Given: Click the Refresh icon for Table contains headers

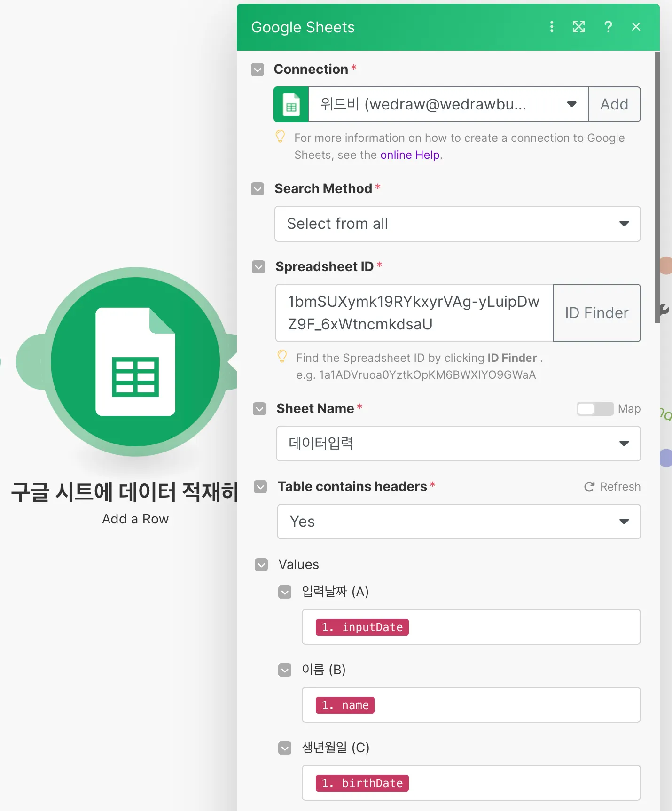Looking at the screenshot, I should (x=589, y=487).
